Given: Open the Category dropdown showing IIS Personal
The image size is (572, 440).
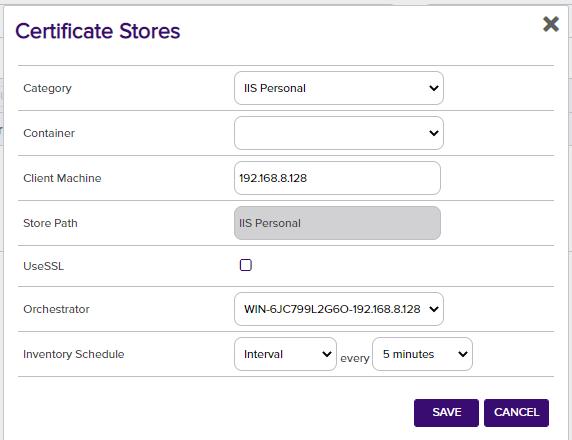Looking at the screenshot, I should 339,88.
